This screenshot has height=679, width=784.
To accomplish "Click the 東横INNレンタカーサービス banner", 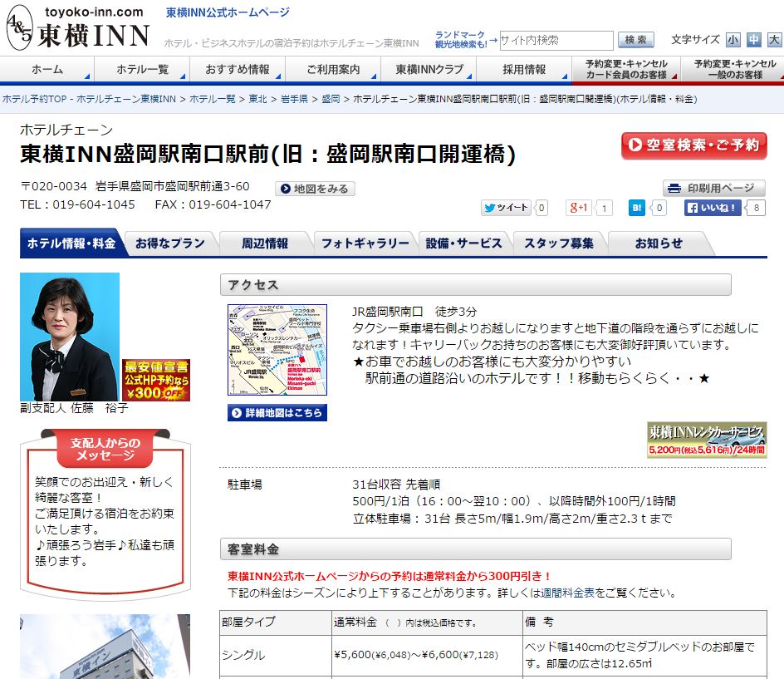I will click(707, 440).
